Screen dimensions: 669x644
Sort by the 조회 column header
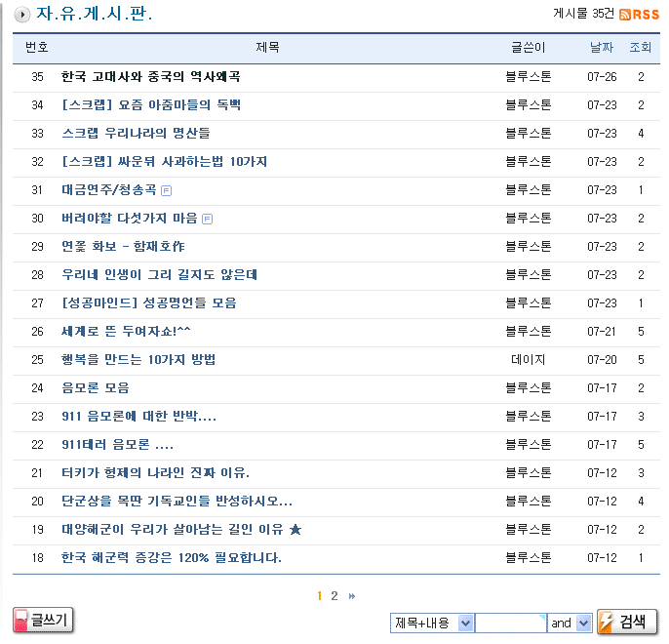(641, 47)
